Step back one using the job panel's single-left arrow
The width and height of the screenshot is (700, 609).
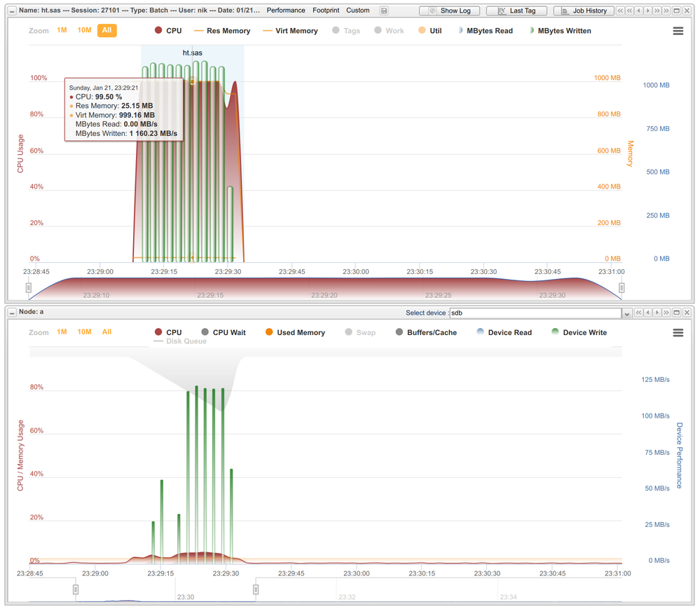pos(639,11)
